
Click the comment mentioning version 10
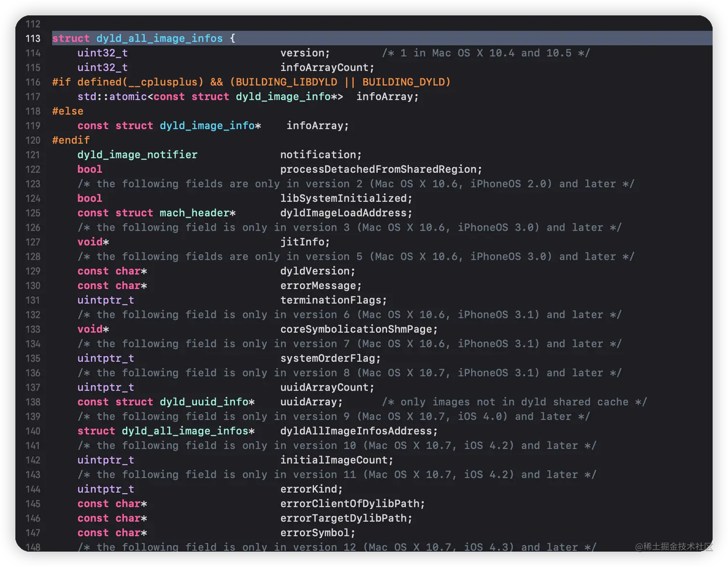pos(337,446)
